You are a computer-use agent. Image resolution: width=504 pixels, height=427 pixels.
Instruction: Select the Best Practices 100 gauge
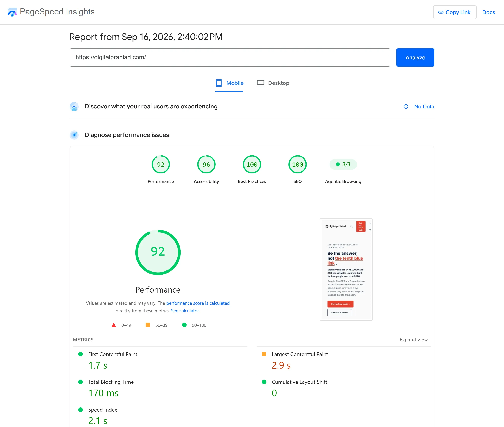pos(252,164)
